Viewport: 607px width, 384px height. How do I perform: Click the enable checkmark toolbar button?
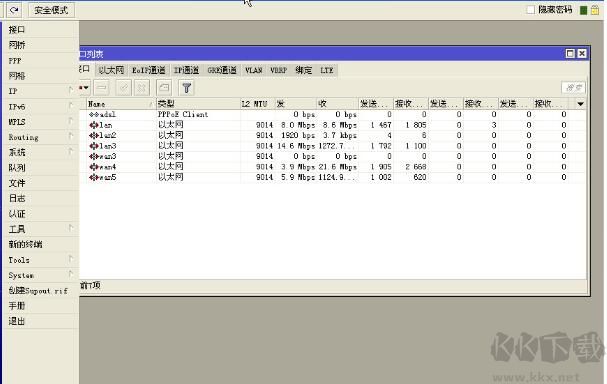(123, 88)
